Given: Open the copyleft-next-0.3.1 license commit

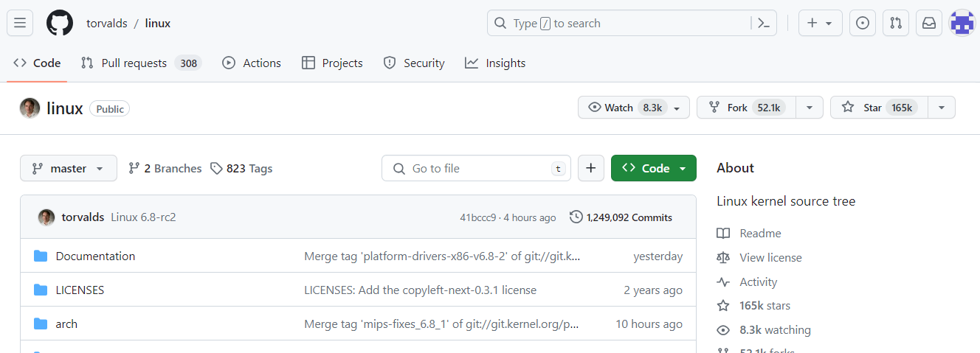Looking at the screenshot, I should pyautogui.click(x=420, y=290).
